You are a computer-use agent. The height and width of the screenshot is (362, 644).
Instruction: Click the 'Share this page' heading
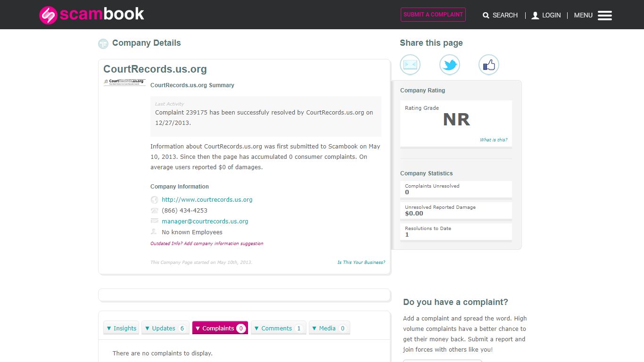click(431, 43)
